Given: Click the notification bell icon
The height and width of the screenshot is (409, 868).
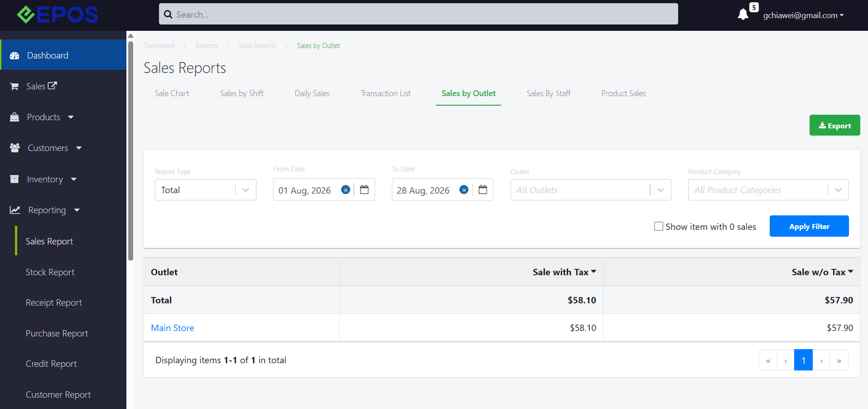Looking at the screenshot, I should click(743, 15).
